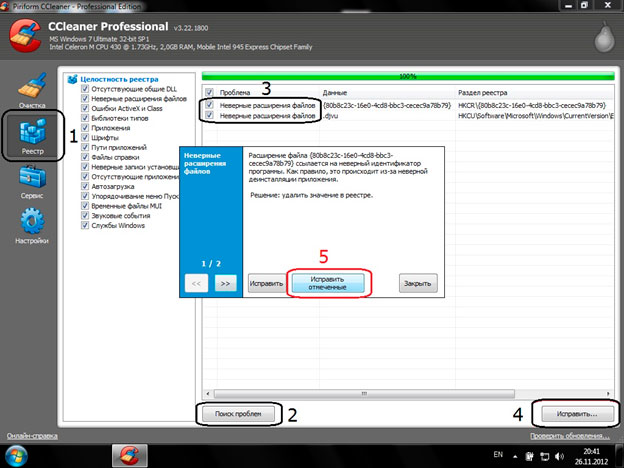Go to previous issue with << button

click(197, 283)
